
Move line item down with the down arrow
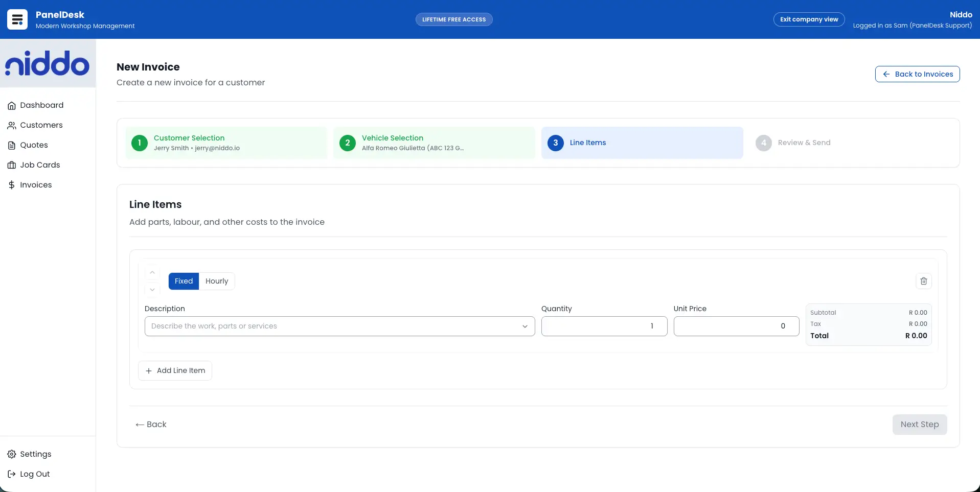coord(152,290)
